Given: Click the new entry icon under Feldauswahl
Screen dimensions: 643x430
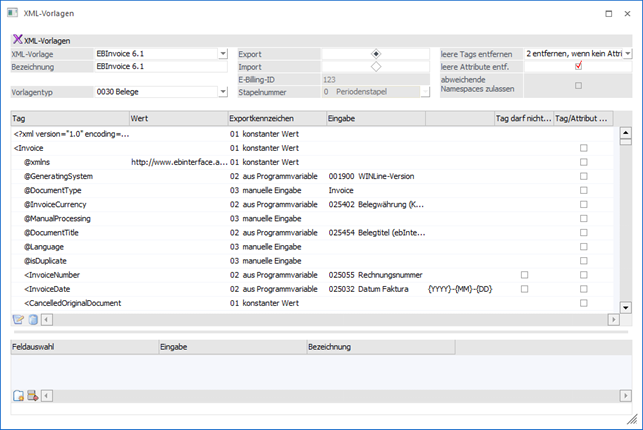Looking at the screenshot, I should [x=18, y=396].
